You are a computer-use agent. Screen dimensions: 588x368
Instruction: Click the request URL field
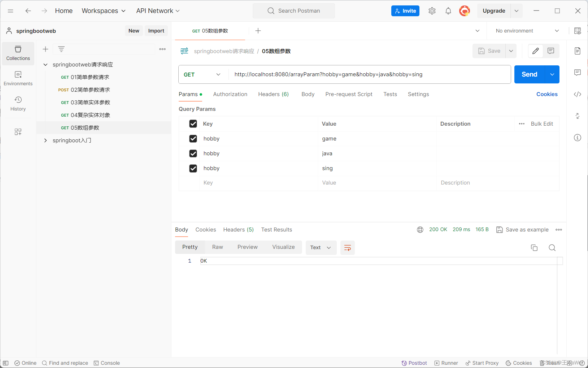[x=370, y=74]
